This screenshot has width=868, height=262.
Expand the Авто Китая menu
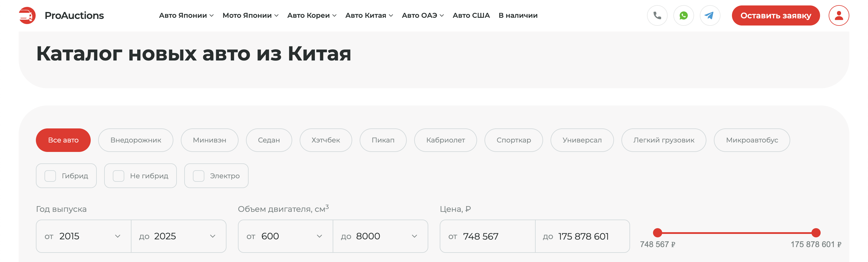tap(369, 15)
